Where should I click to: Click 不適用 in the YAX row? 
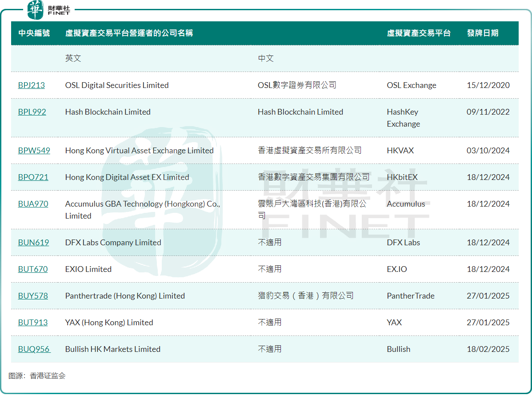pos(270,322)
